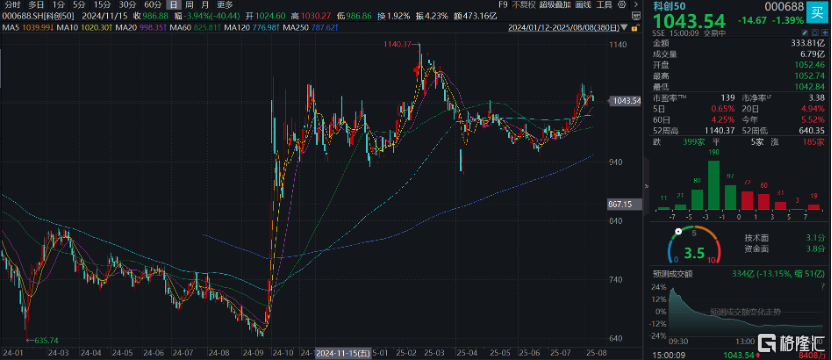Toggle F9 information view
The image size is (832, 360).
point(503,5)
